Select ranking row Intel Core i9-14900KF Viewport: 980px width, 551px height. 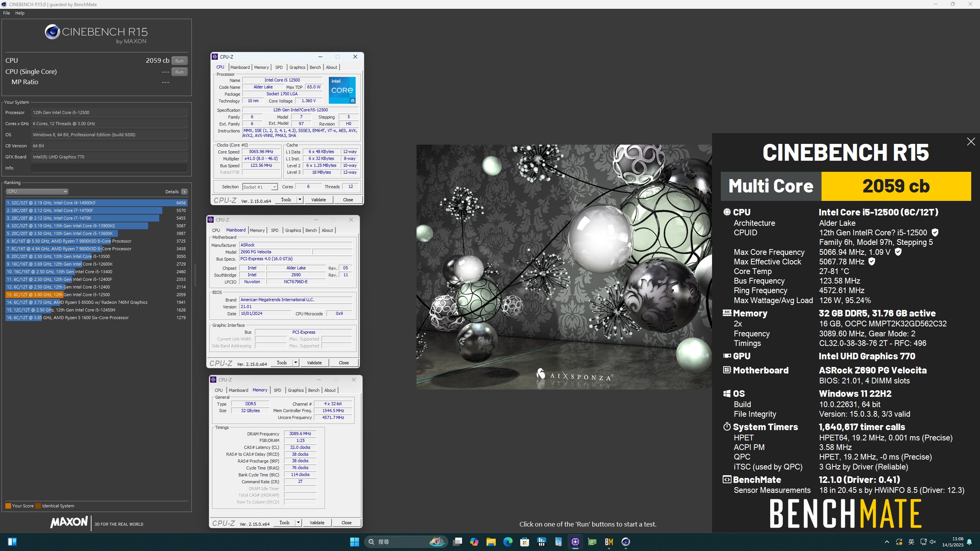pyautogui.click(x=96, y=203)
